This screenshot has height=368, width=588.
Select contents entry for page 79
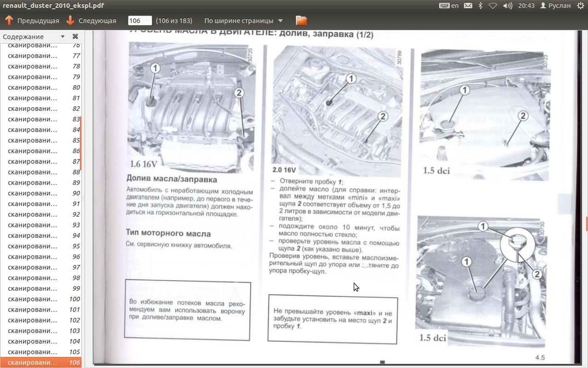pyautogui.click(x=41, y=77)
